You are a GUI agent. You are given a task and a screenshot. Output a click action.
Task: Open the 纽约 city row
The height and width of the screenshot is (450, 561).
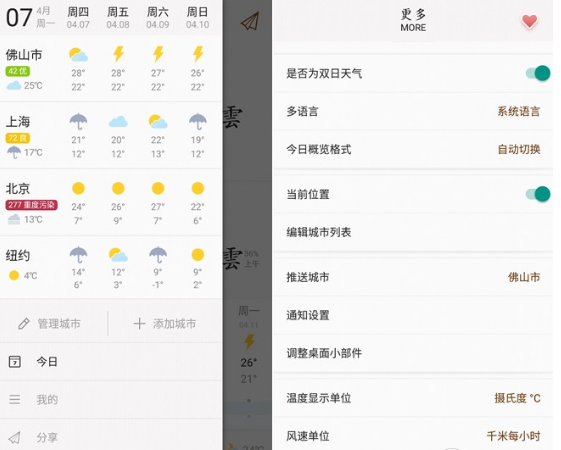click(111, 267)
